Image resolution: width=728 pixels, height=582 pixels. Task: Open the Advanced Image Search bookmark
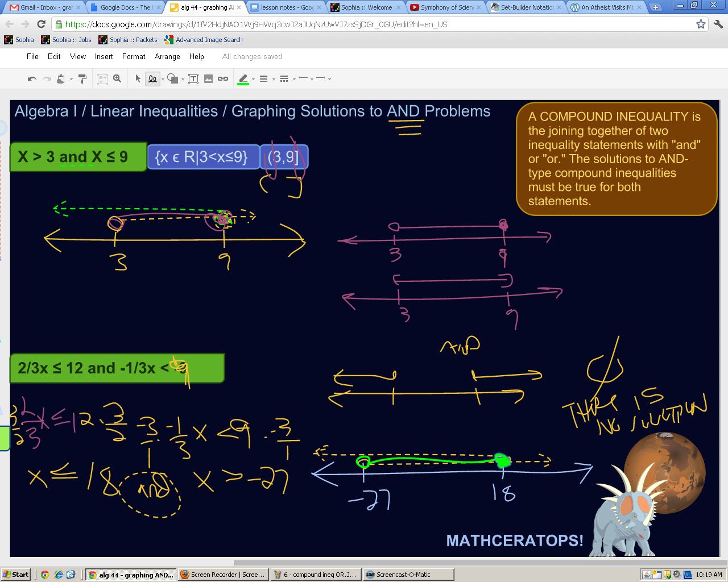pos(203,40)
